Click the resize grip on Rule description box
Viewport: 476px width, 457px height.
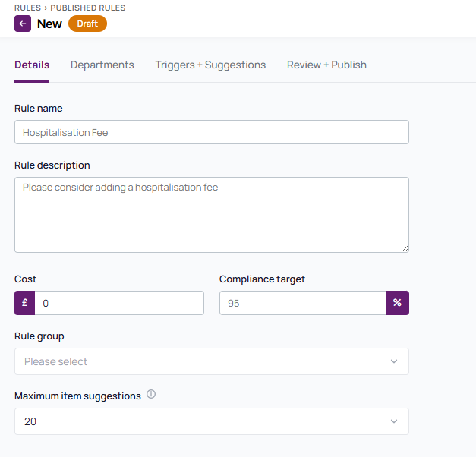[405, 249]
